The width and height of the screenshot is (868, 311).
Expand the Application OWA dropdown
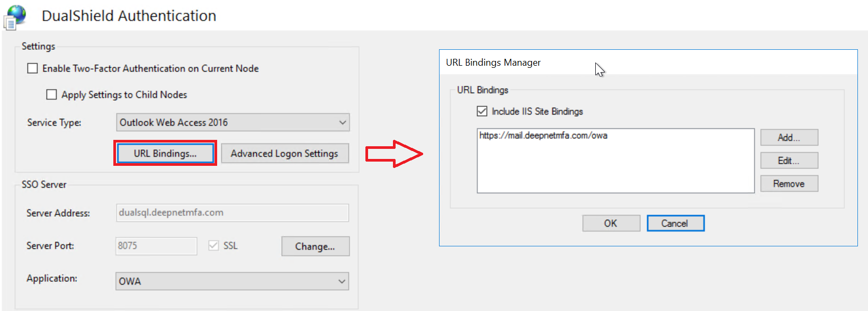click(x=232, y=281)
